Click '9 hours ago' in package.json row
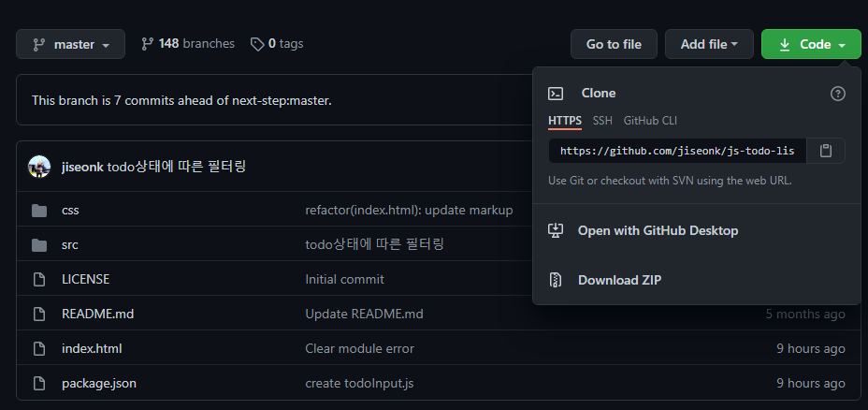 pos(810,384)
